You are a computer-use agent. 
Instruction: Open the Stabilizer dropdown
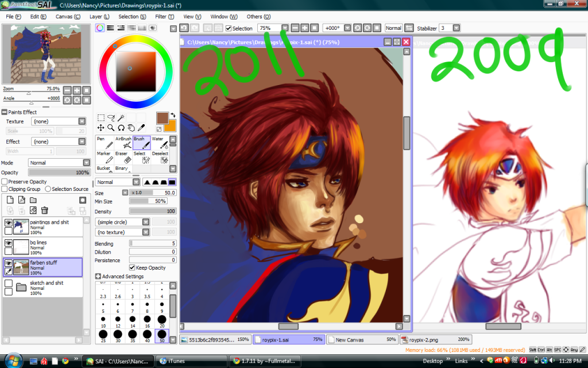coord(456,28)
